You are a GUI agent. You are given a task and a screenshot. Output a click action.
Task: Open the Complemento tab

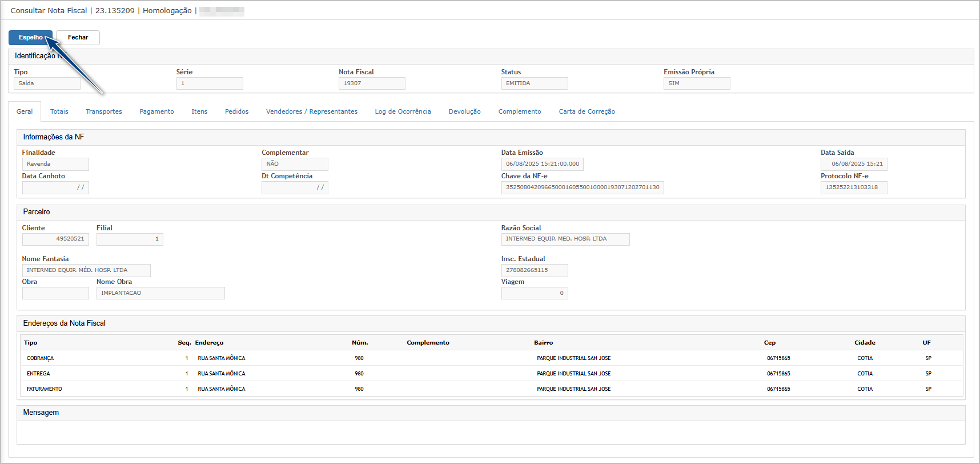click(x=519, y=111)
